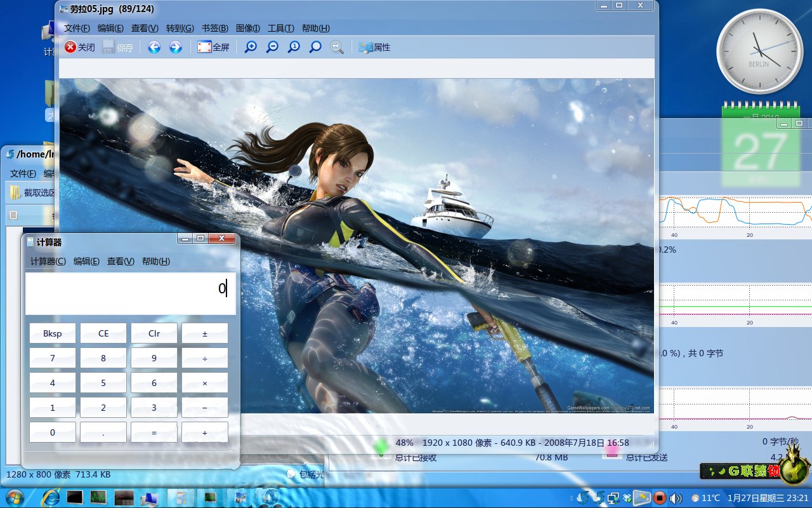This screenshot has width=812, height=508.
Task: Click the decimal point calculator button
Action: click(103, 432)
